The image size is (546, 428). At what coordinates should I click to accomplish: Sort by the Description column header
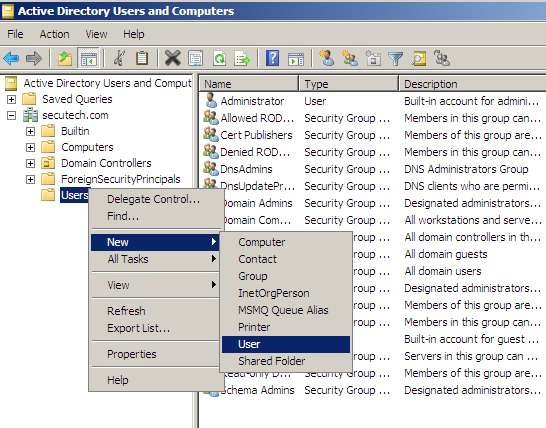pyautogui.click(x=472, y=84)
